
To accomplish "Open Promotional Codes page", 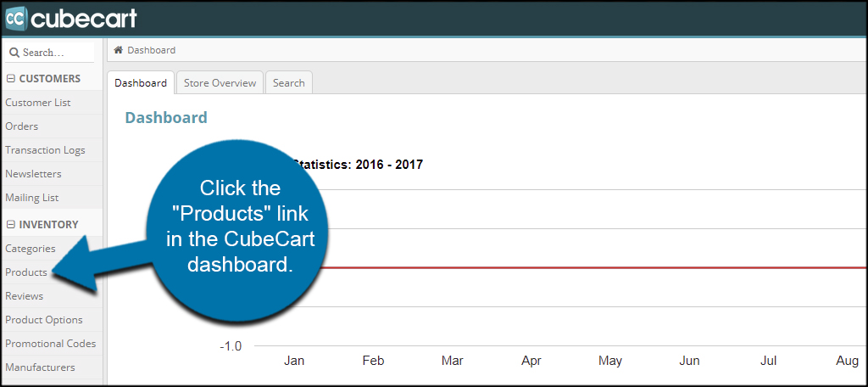I will click(50, 344).
